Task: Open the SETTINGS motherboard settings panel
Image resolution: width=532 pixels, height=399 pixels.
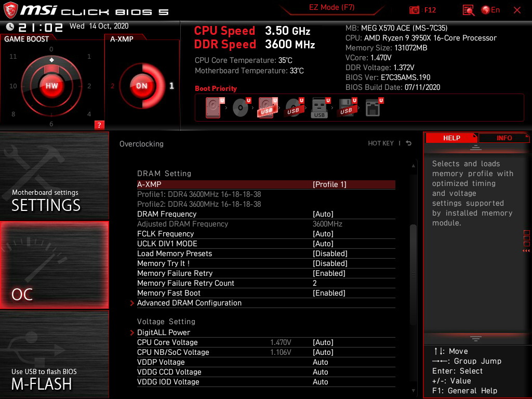Action: coord(54,176)
